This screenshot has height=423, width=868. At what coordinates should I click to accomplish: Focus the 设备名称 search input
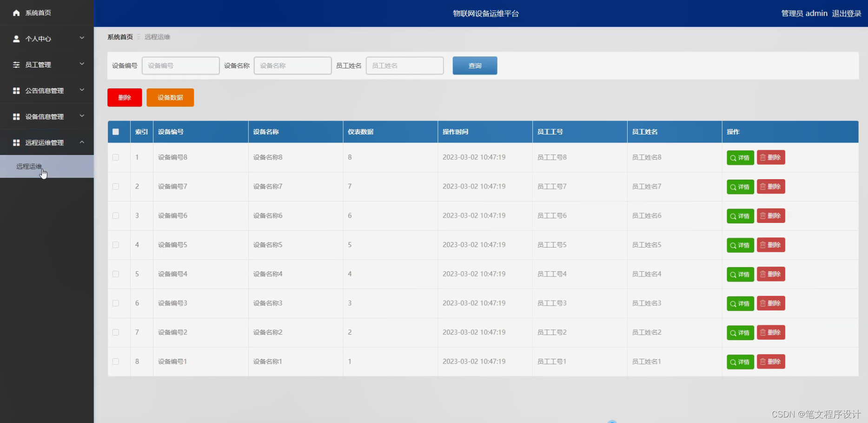292,66
